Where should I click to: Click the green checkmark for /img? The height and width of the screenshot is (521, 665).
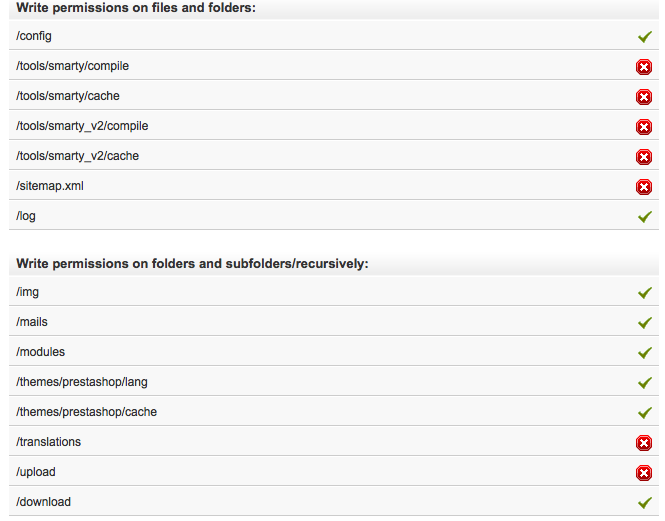tap(645, 293)
